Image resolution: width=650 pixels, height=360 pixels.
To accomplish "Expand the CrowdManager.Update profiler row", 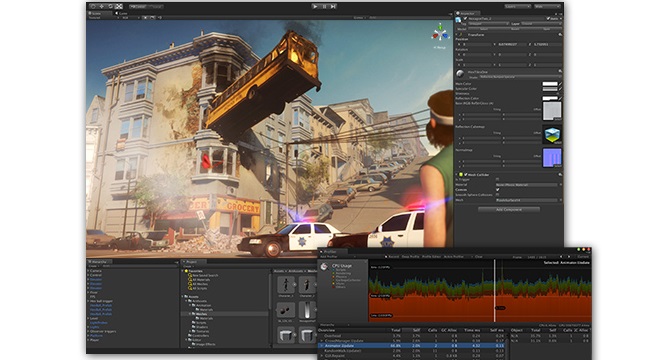I will (x=321, y=341).
